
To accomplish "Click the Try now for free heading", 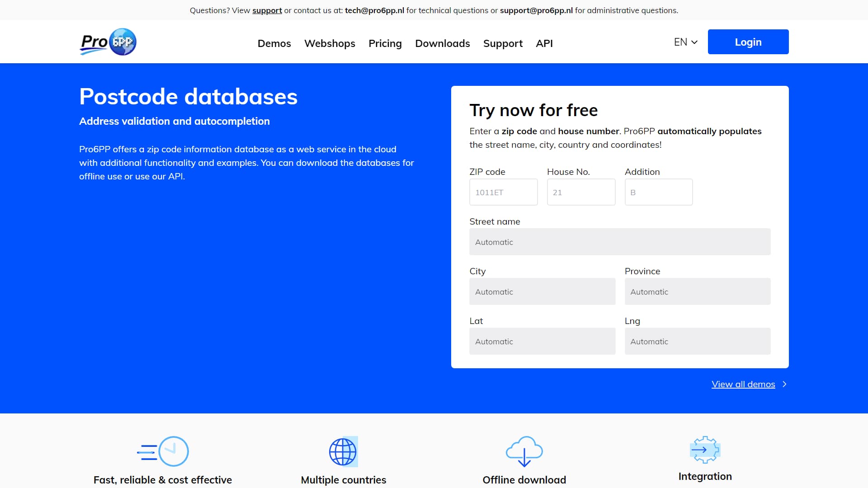I will click(x=533, y=110).
